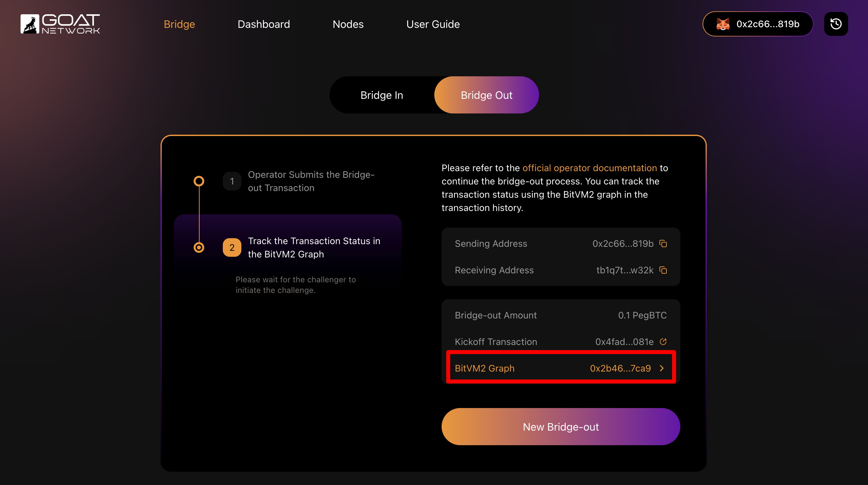
Task: Open the Dashboard page
Action: 264,24
